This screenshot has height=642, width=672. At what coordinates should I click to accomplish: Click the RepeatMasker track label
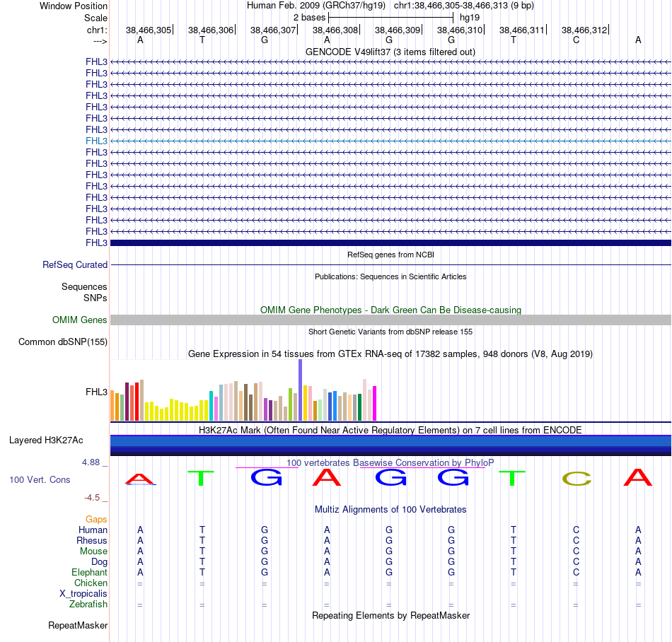pos(78,625)
